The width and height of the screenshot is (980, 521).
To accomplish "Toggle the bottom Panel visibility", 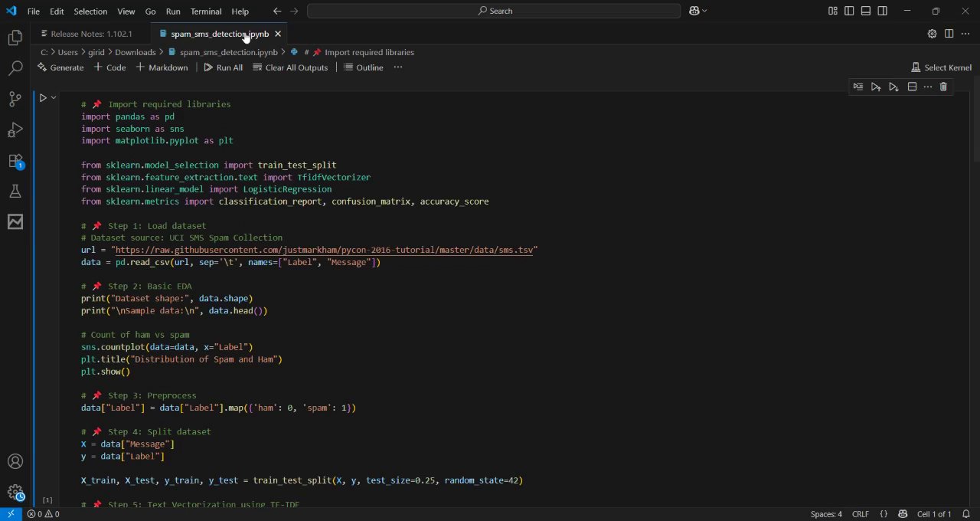I will pyautogui.click(x=866, y=11).
